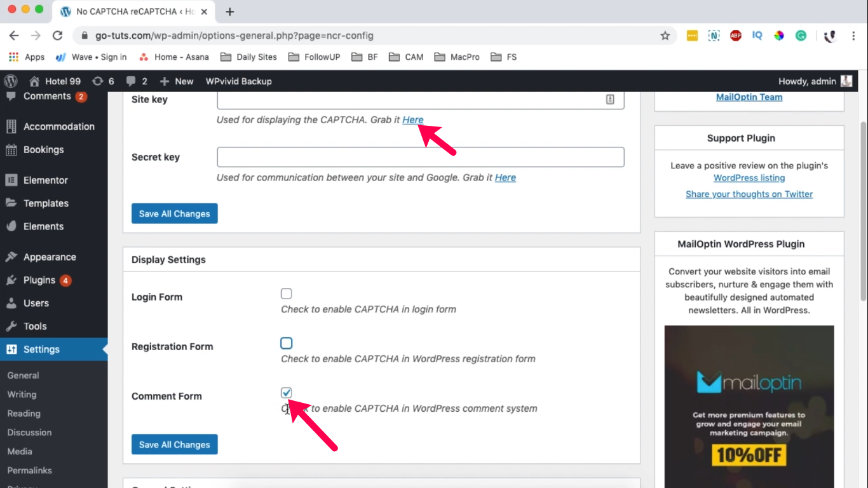
Task: Go to General settings submenu
Action: pos(23,376)
